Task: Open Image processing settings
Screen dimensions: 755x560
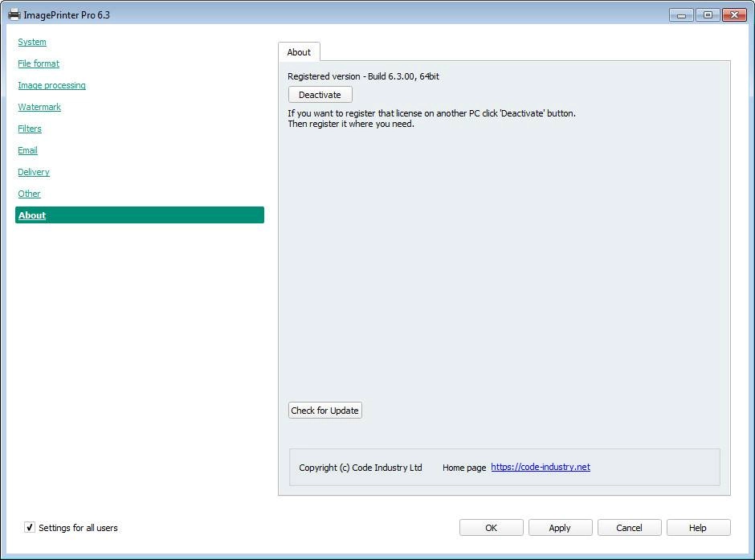Action: [51, 85]
